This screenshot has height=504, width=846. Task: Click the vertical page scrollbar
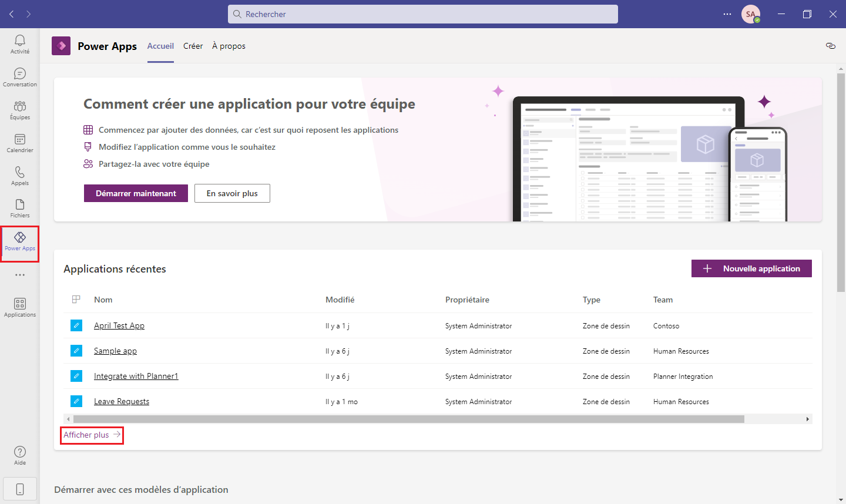click(x=841, y=182)
